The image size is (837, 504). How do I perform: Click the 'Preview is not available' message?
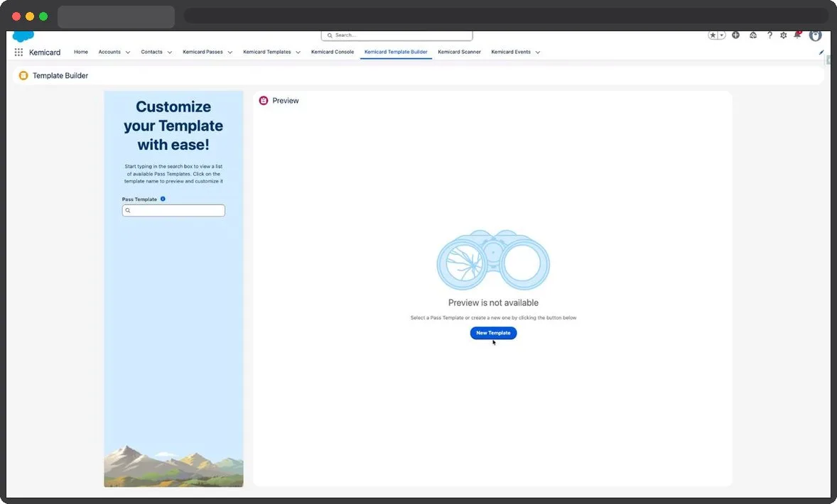pos(493,302)
